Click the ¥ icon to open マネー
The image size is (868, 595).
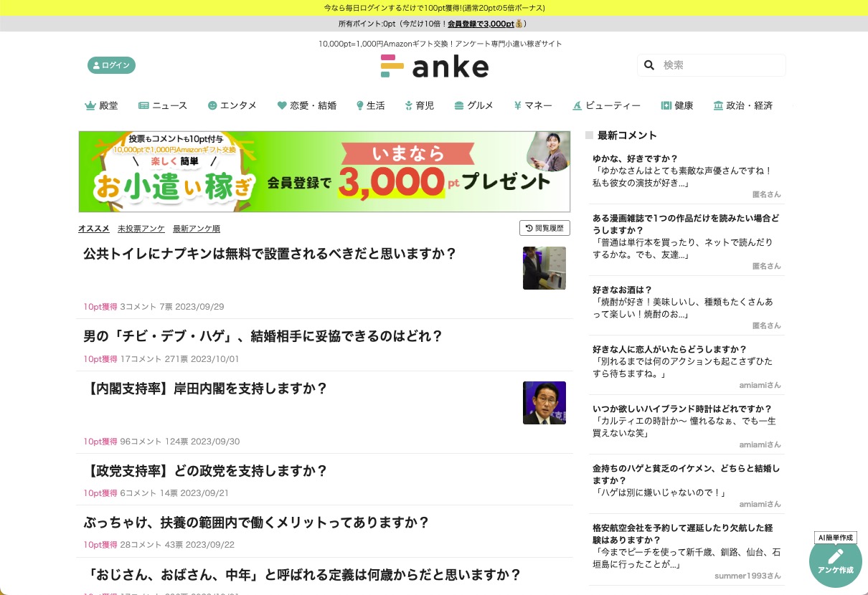517,105
